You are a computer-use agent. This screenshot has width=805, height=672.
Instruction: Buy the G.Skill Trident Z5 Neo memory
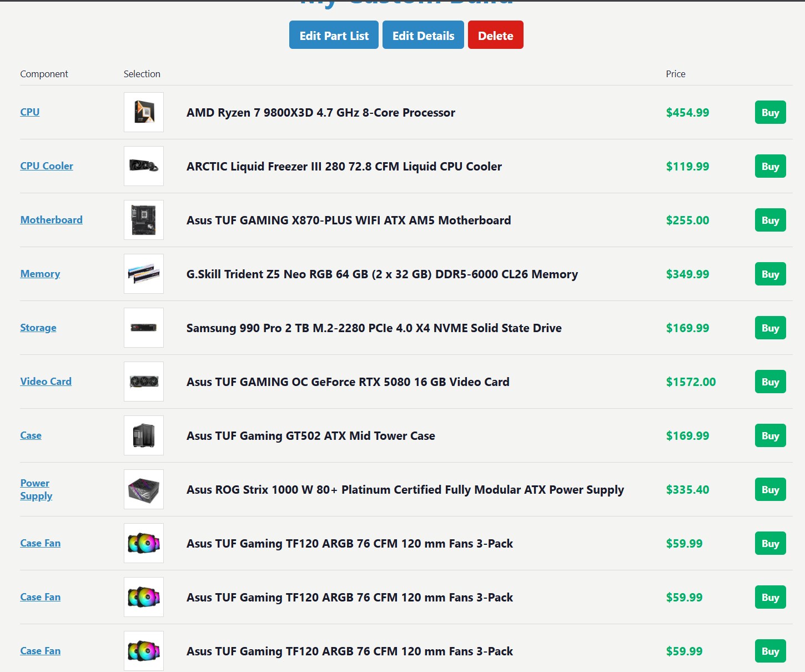tap(770, 274)
